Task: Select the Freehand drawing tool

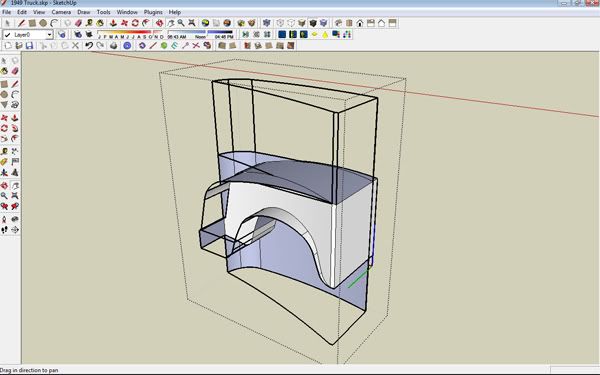Action: click(x=15, y=104)
